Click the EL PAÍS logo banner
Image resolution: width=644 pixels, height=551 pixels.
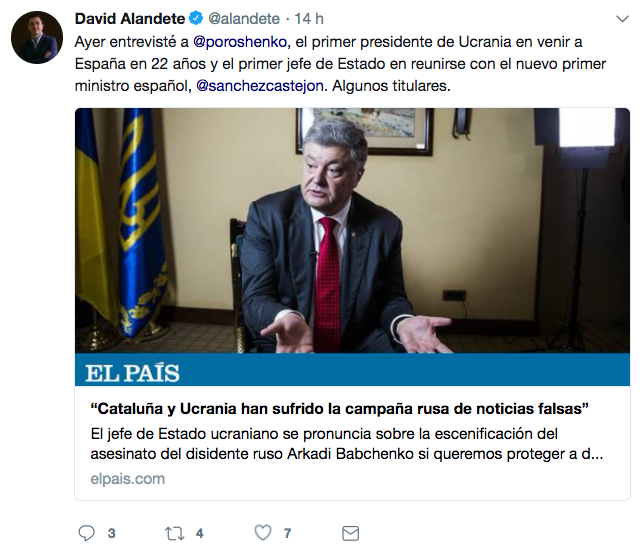pos(352,370)
